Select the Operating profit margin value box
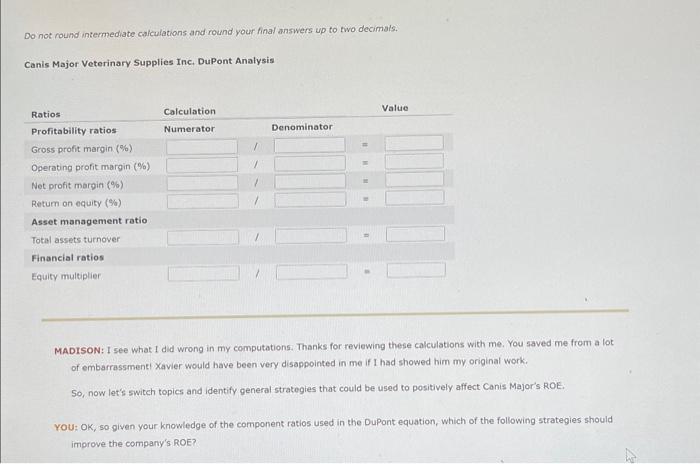700x464 pixels. coord(415,161)
